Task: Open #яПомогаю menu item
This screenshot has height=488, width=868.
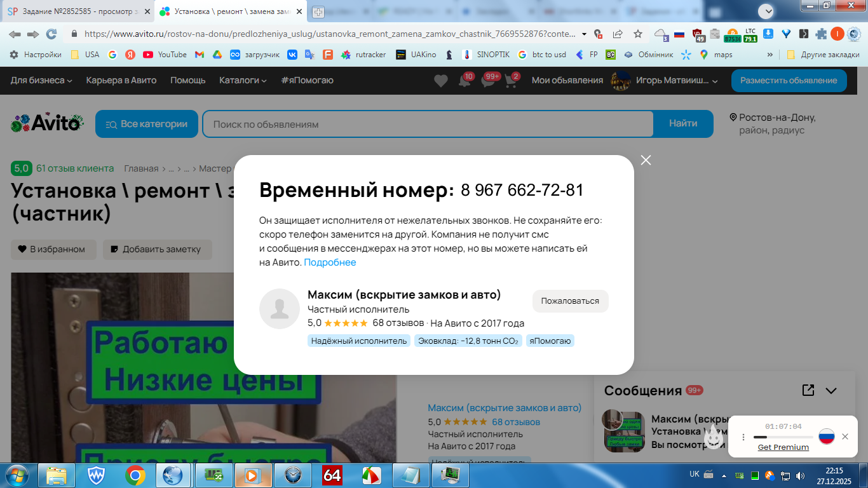Action: coord(307,80)
